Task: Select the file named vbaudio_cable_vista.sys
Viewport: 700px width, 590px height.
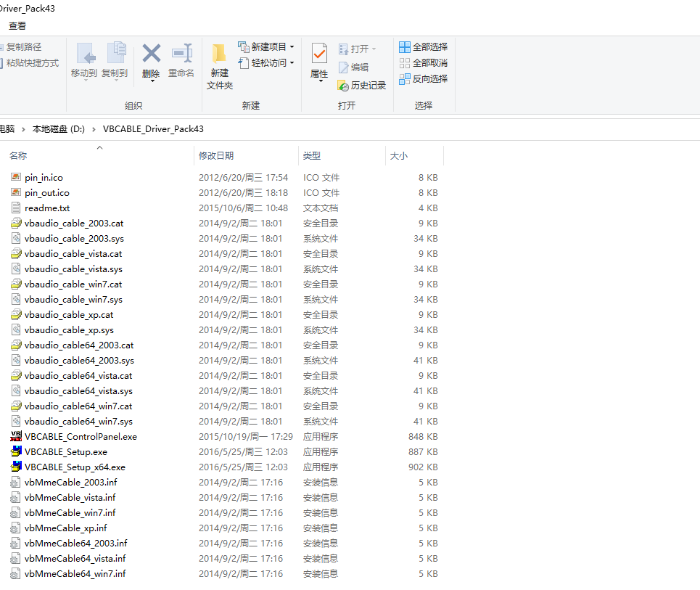Action: pos(73,269)
